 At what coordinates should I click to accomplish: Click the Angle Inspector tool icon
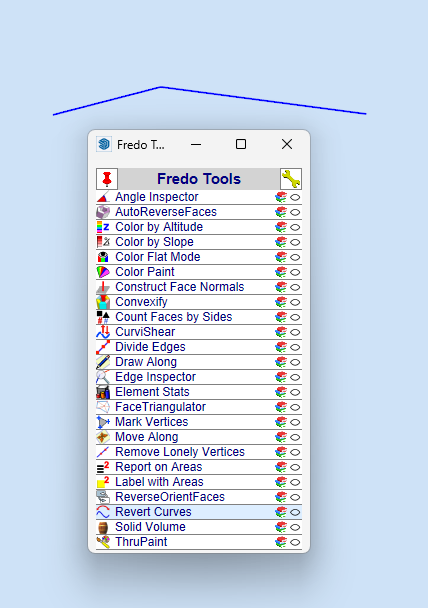pyautogui.click(x=103, y=197)
